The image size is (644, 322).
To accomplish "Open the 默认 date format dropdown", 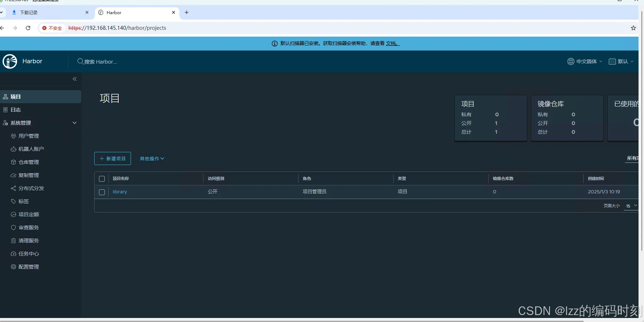I will pos(621,61).
